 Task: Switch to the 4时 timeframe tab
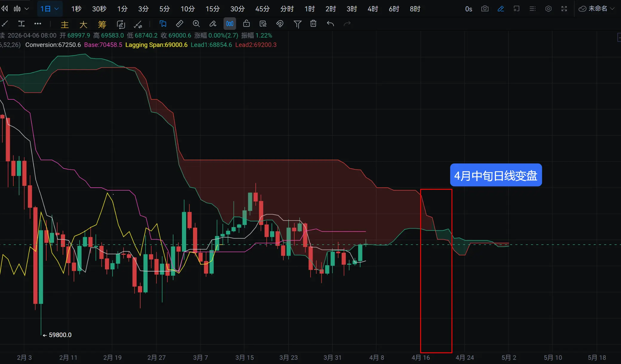click(x=372, y=9)
